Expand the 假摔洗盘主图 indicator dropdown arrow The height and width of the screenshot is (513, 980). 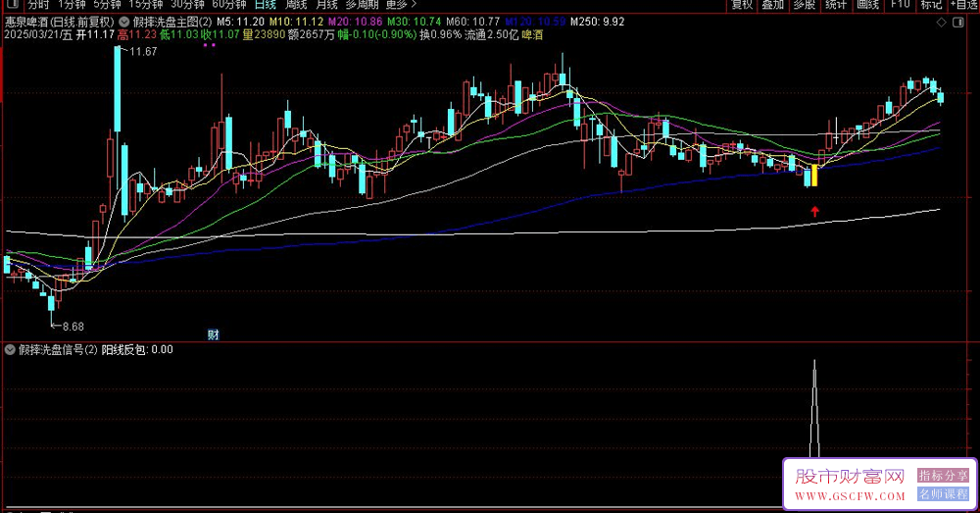123,22
